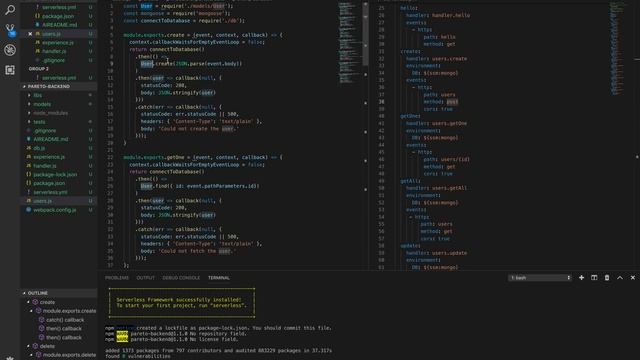Create a new terminal with plus icon
This screenshot has height=360, width=640.
[x=581, y=278]
